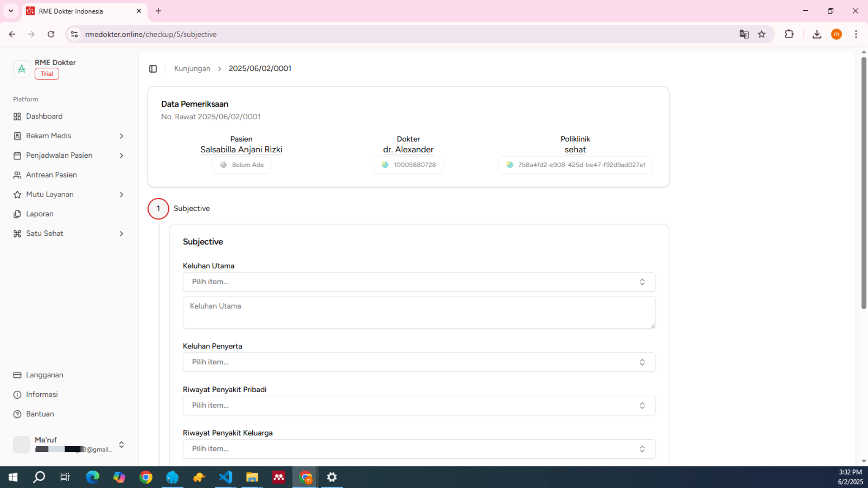Click the Belum Ada patient badge
This screenshot has height=488, width=868.
241,165
